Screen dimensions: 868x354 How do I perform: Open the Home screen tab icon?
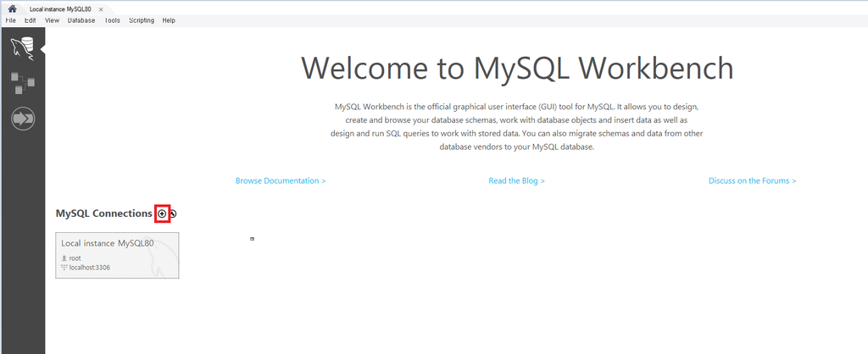pos(12,9)
